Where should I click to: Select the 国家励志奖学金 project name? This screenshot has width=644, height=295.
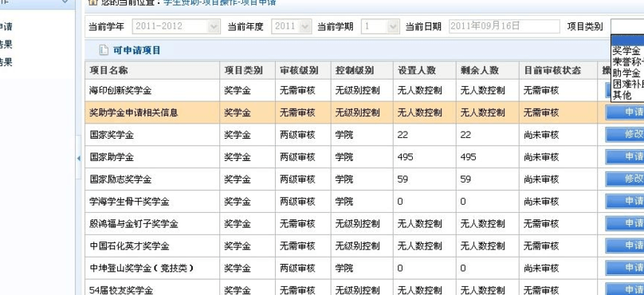coord(120,179)
